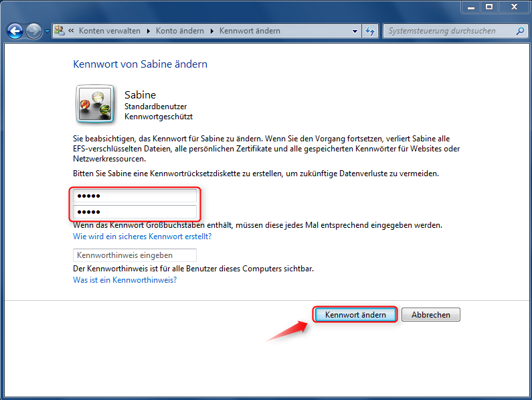Click the double-chevron breadcrumb overflow
Screen dimensions: 532x400
point(71,31)
